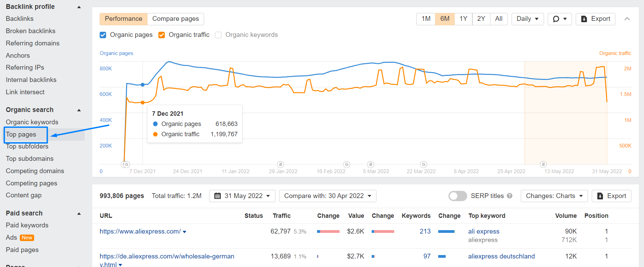This screenshot has height=267, width=644.
Task: Open Referring domains report
Action: click(x=32, y=43)
